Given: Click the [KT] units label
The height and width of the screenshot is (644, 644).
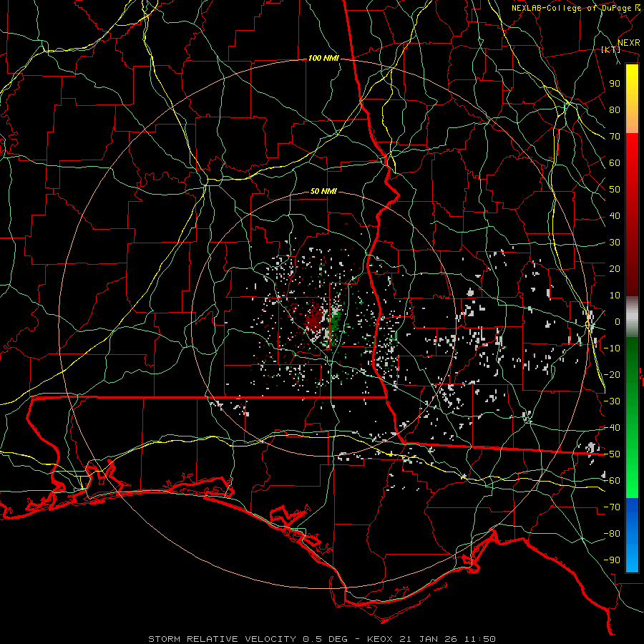Looking at the screenshot, I should point(611,49).
